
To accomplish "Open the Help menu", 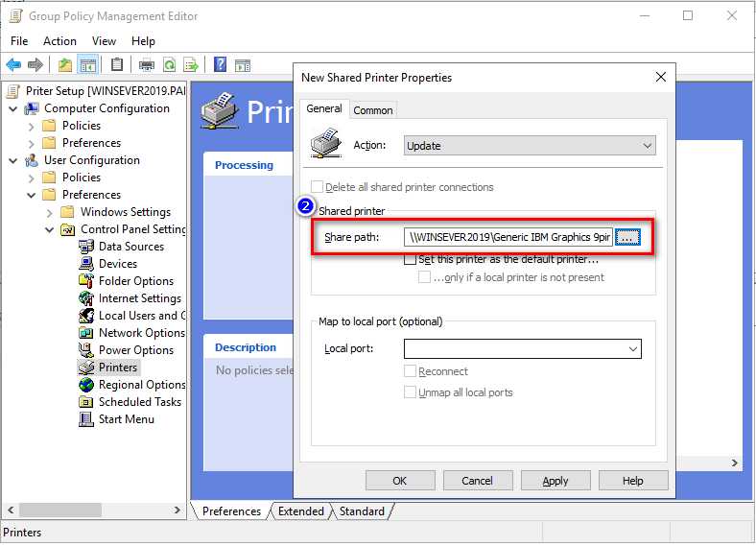I will pos(143,41).
